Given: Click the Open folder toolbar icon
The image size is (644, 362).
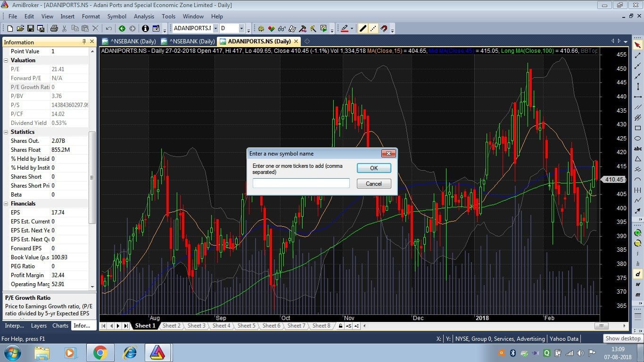Looking at the screenshot, I should tap(20, 29).
